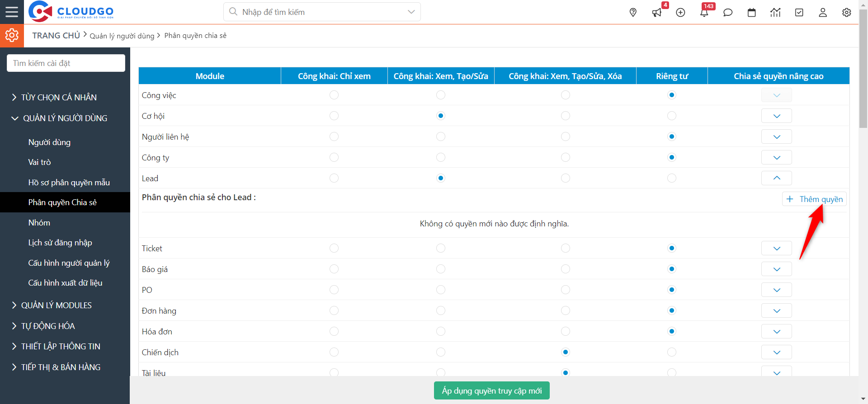The image size is (868, 404).
Task: Expand advanced sharing for Chiến dịch
Action: click(777, 352)
